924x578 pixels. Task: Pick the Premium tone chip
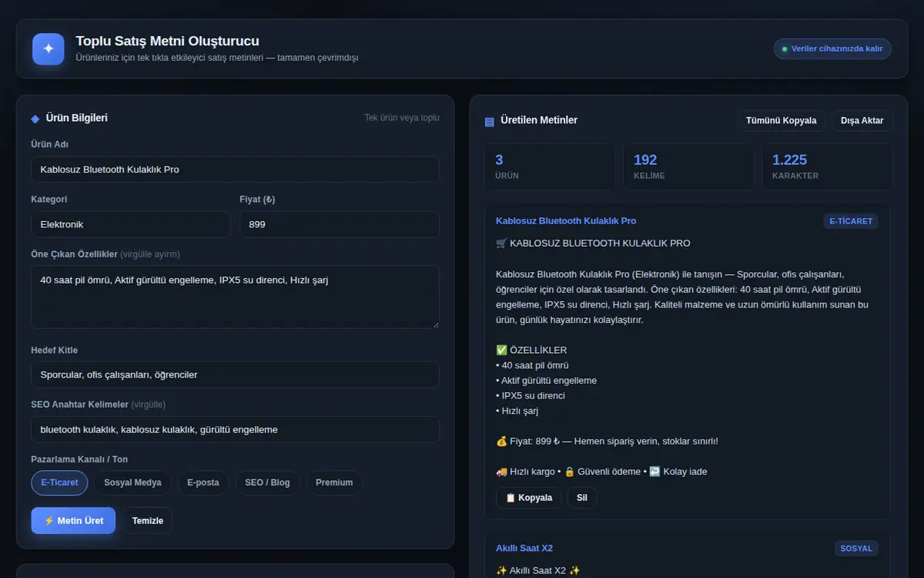(x=334, y=482)
